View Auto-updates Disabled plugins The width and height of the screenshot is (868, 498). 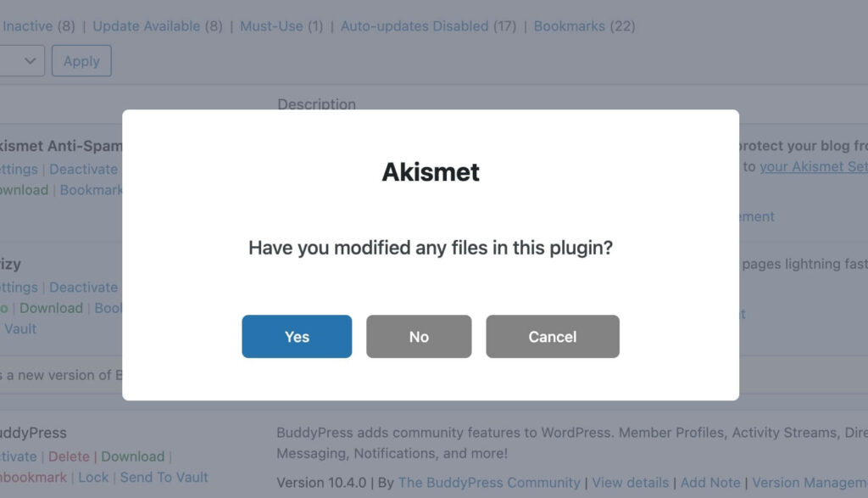[x=415, y=26]
